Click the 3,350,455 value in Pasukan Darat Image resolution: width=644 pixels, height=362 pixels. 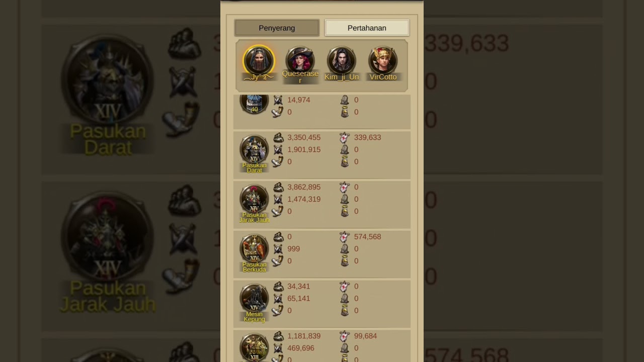coord(304,137)
